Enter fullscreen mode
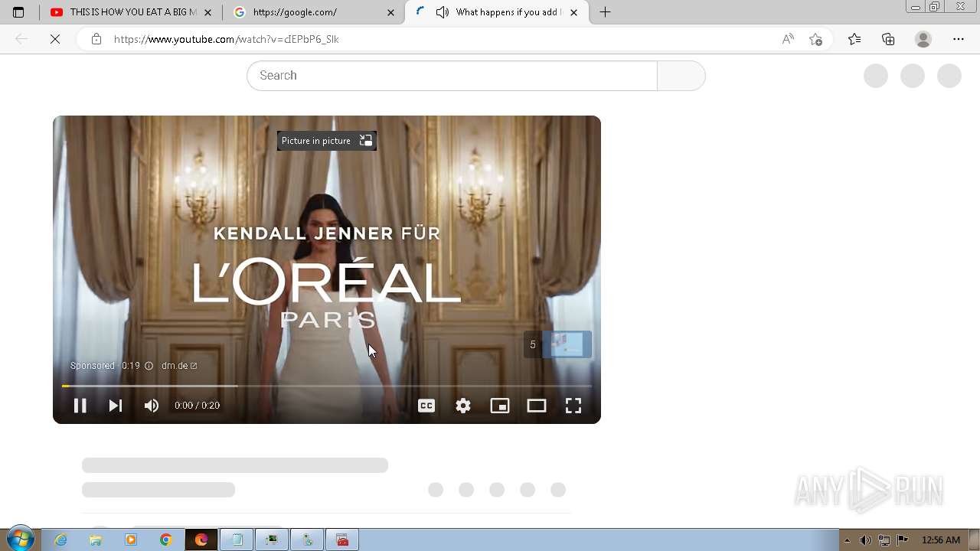Image resolution: width=980 pixels, height=551 pixels. (573, 406)
